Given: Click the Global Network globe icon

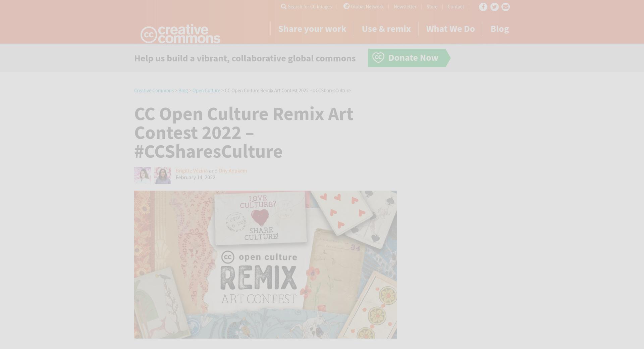Looking at the screenshot, I should pos(346,6).
